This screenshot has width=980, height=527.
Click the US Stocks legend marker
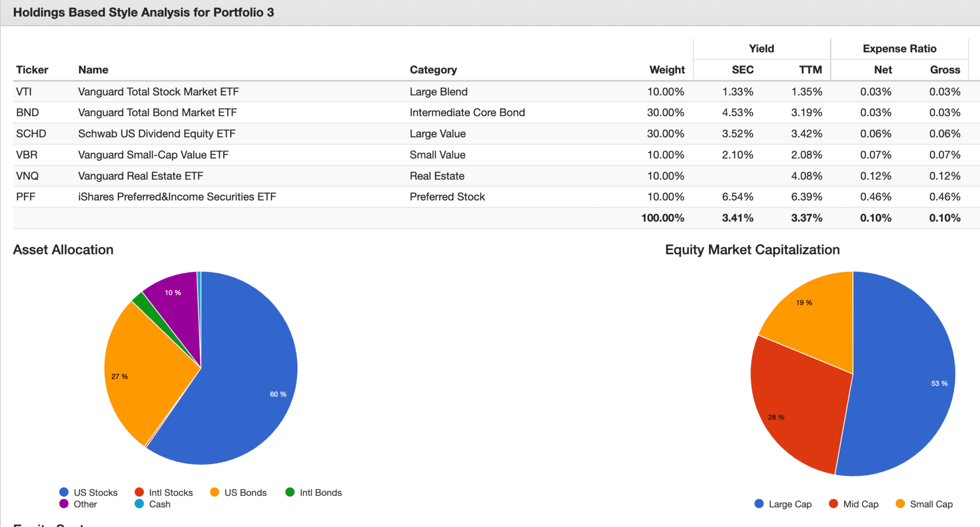[x=64, y=492]
